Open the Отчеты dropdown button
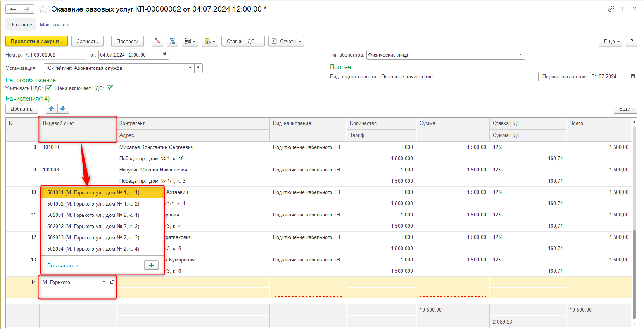This screenshot has width=644, height=329. (286, 41)
